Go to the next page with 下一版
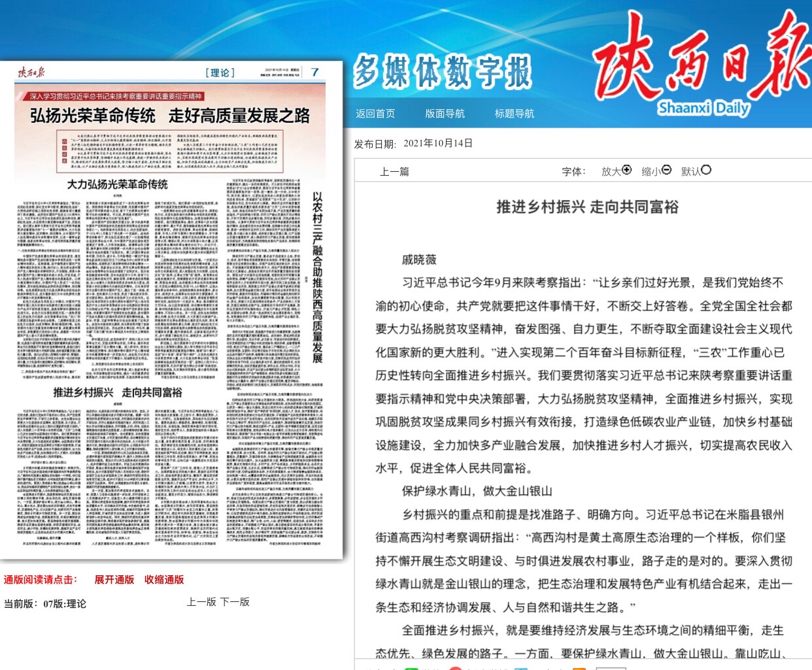The width and height of the screenshot is (812, 670). click(x=235, y=602)
